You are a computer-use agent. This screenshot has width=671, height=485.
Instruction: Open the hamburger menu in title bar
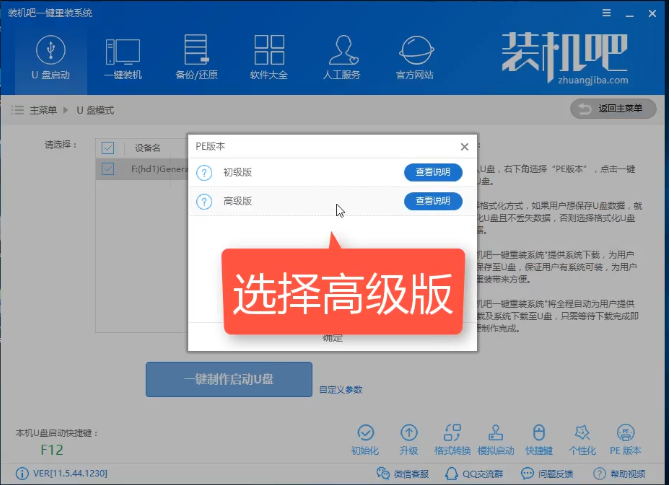(x=606, y=13)
